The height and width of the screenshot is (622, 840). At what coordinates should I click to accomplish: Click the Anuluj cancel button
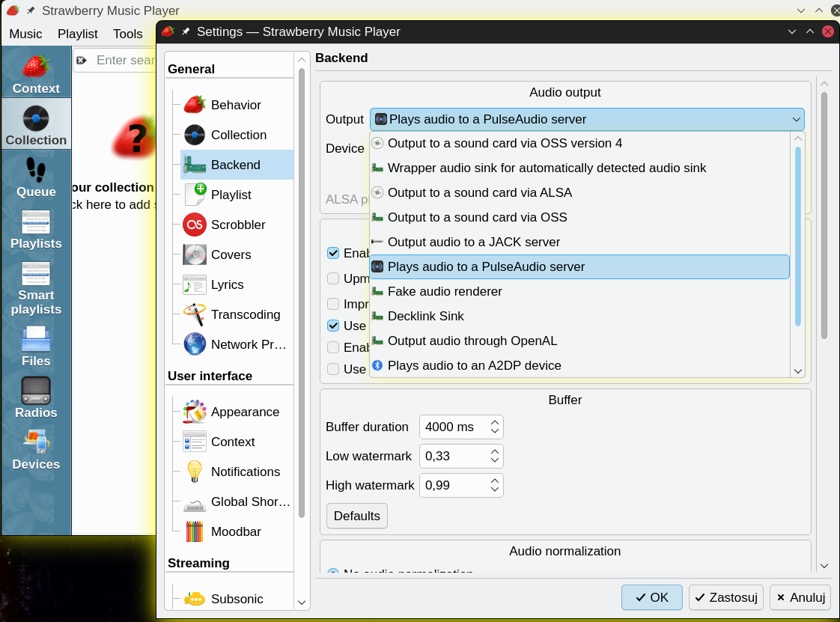pos(800,597)
